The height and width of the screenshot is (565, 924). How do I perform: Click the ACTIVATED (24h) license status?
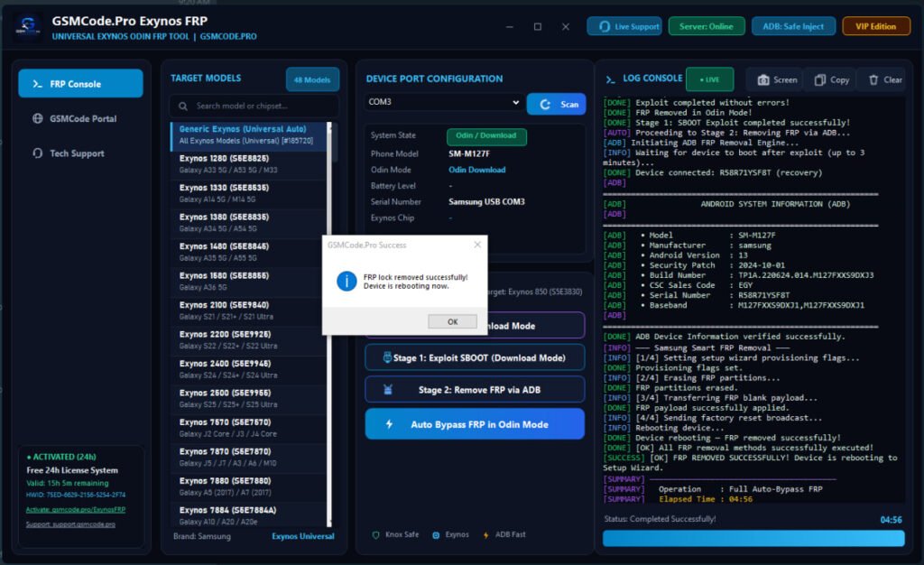click(x=61, y=457)
